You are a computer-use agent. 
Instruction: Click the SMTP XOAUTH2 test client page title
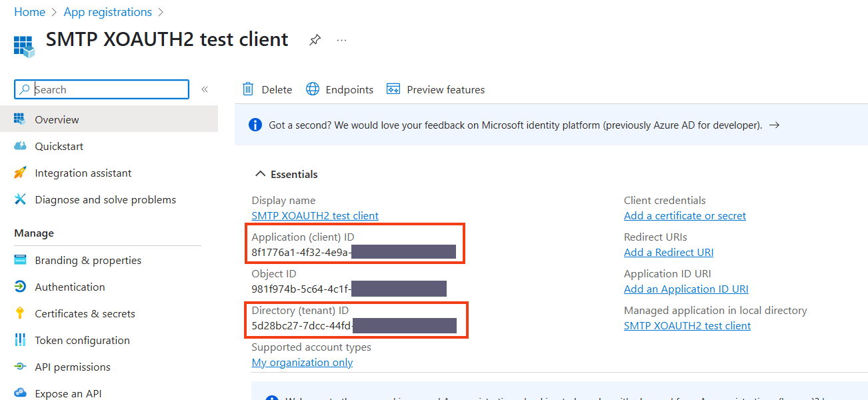tap(167, 39)
